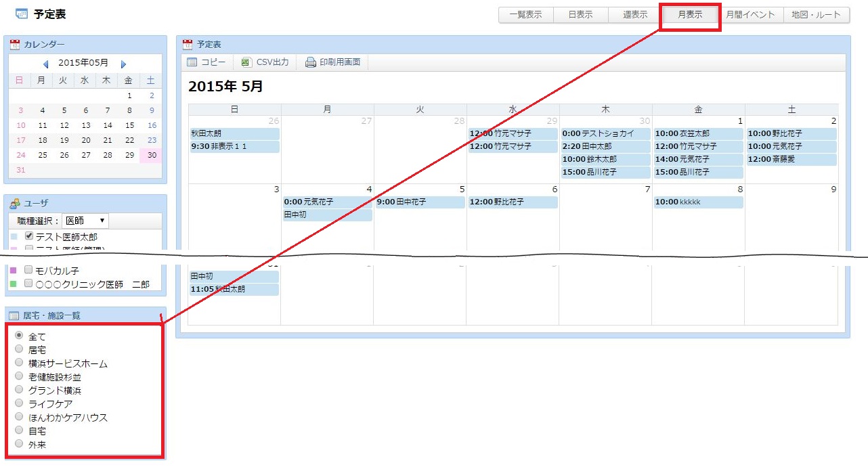Click the コピー copy icon
Image resolution: width=868 pixels, height=467 pixels.
(x=192, y=62)
